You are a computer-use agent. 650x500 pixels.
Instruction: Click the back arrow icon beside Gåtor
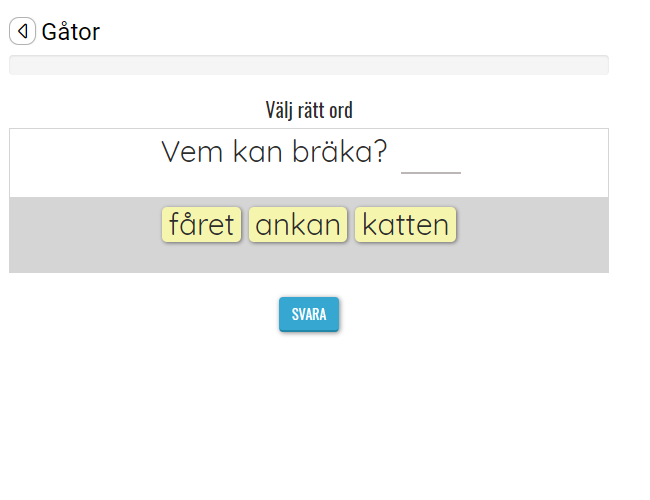22,32
